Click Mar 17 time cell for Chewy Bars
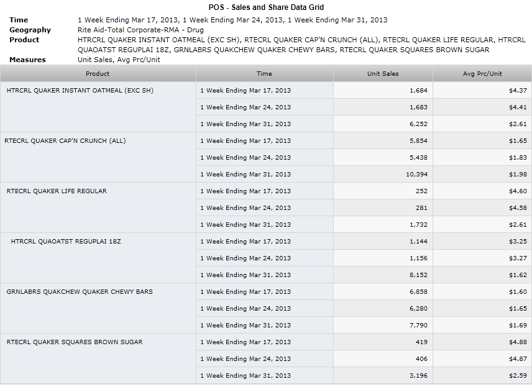The width and height of the screenshot is (532, 392). coord(265,291)
